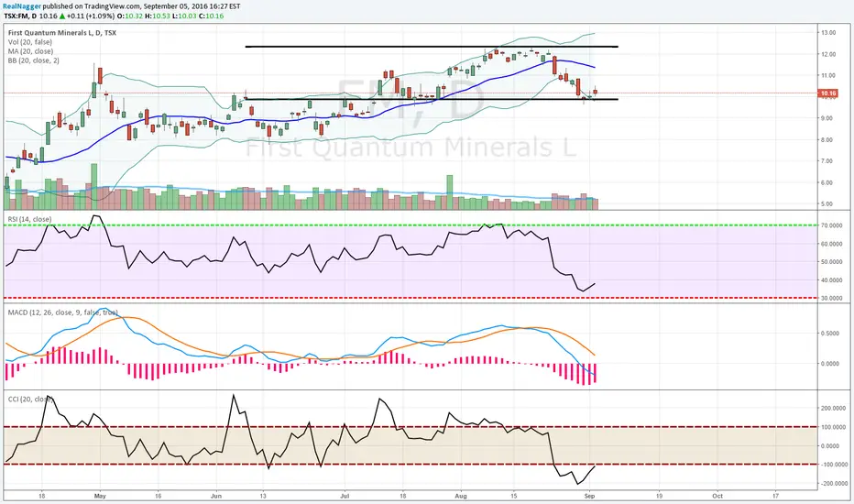Click the 7.00 price axis label

click(828, 160)
